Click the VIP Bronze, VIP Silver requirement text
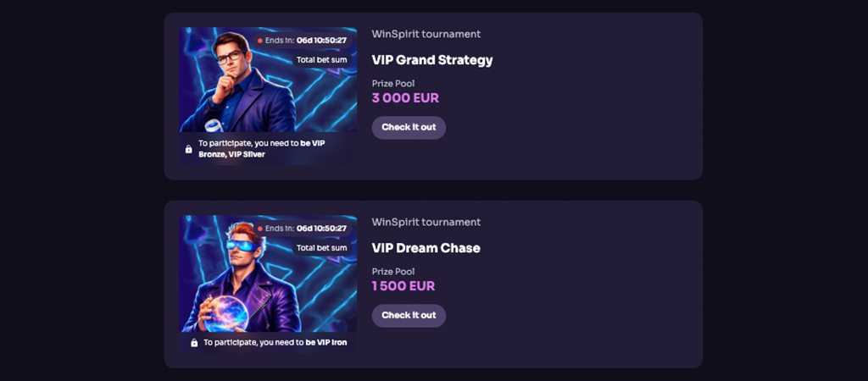 [262, 149]
